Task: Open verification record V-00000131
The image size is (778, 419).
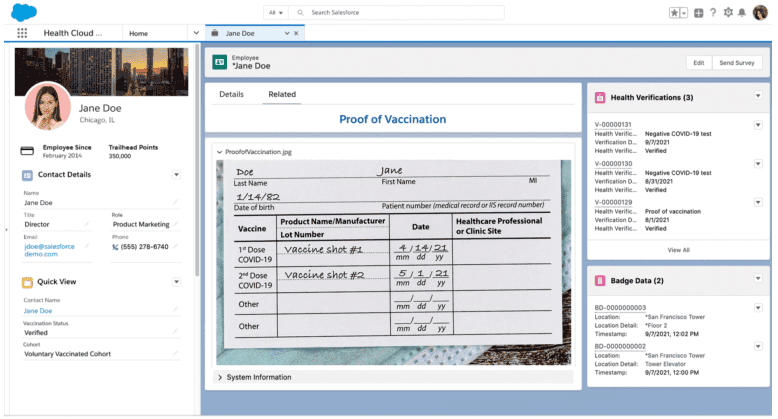Action: [x=613, y=125]
